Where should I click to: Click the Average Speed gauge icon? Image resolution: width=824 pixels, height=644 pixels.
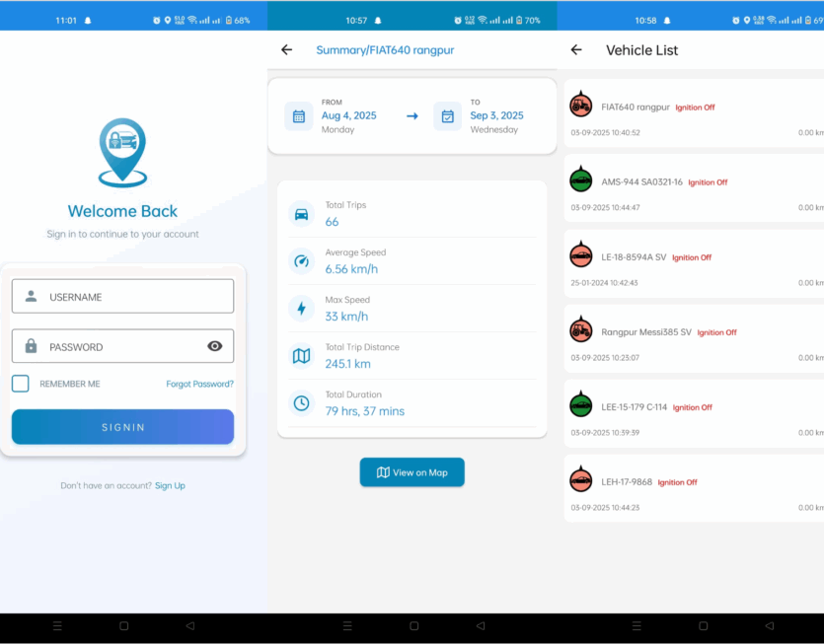point(302,261)
